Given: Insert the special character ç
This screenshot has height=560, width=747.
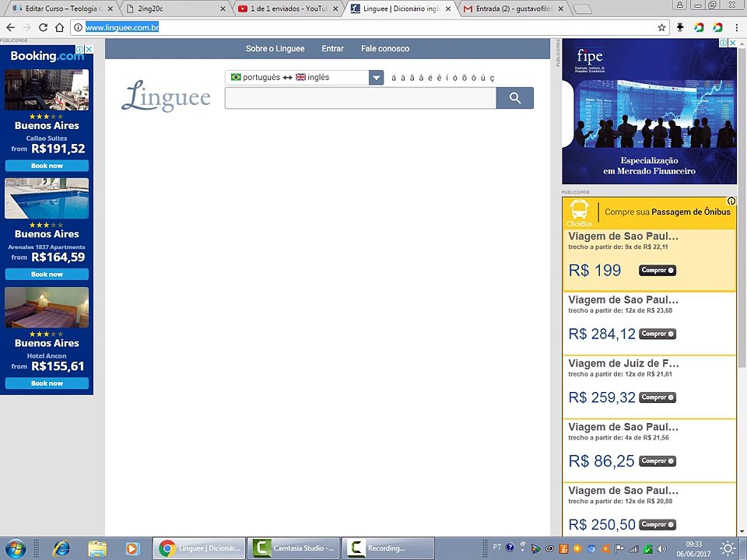Looking at the screenshot, I should [492, 78].
